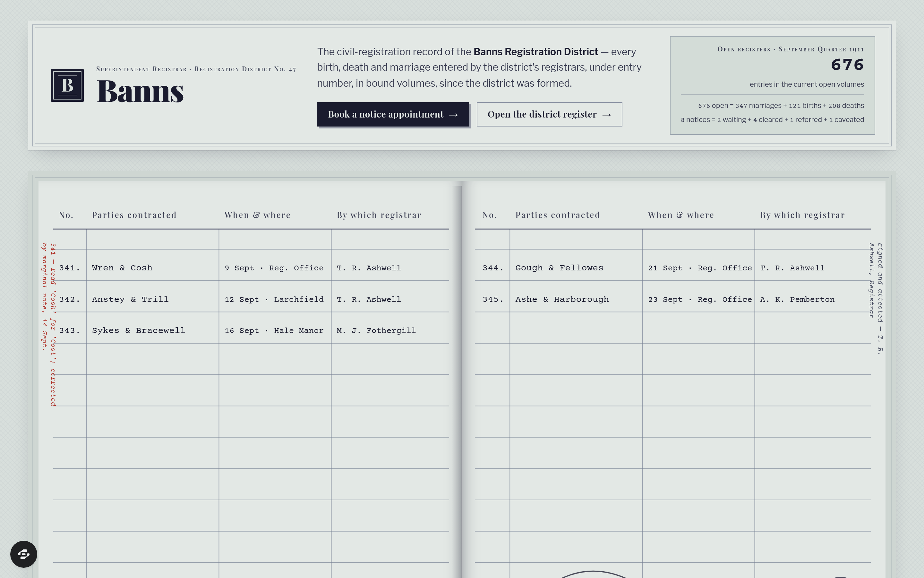
Task: Book a notice appointment
Action: click(393, 114)
